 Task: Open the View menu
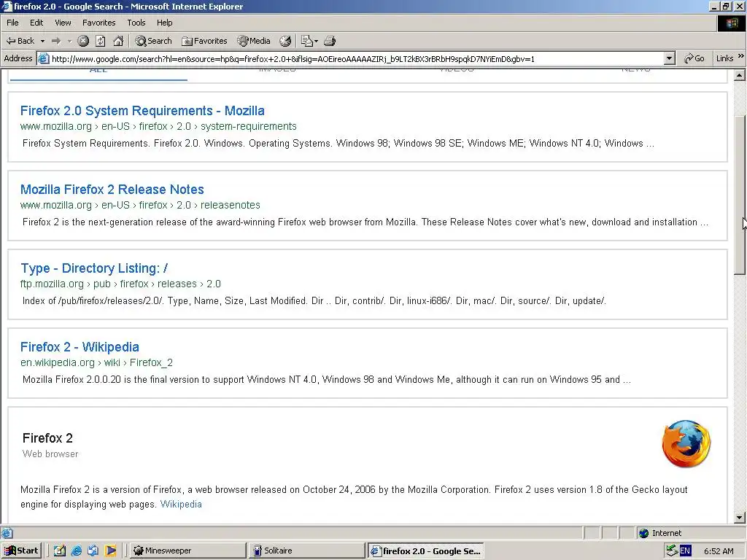[63, 23]
